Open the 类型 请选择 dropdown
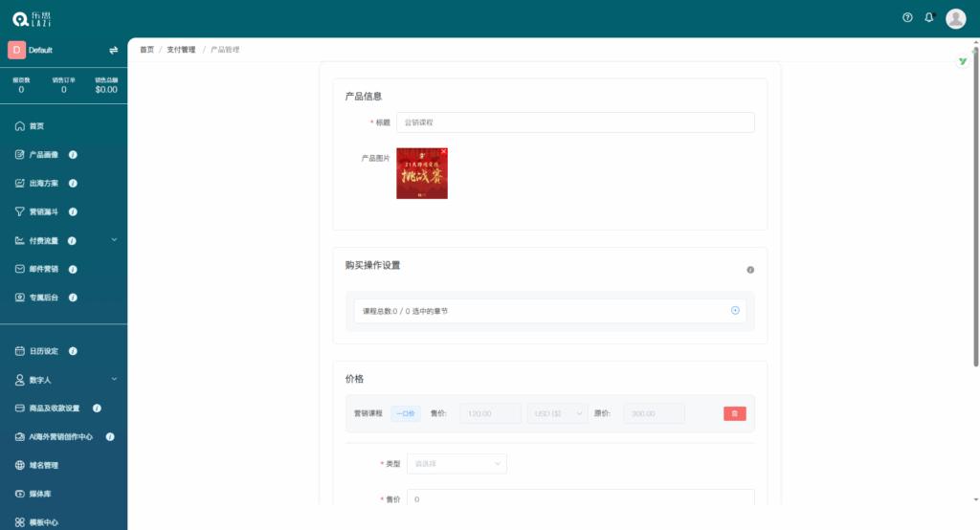Screen dimensions: 980x530 pos(457,464)
